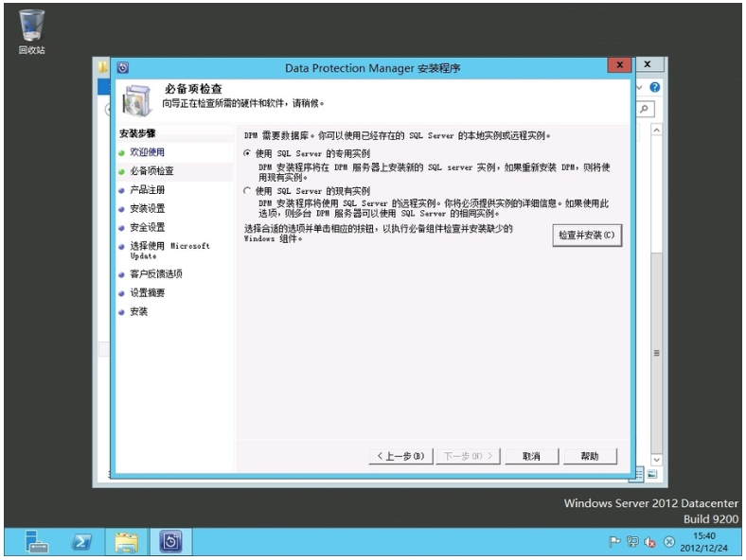Open help with 帮助 button

(590, 456)
